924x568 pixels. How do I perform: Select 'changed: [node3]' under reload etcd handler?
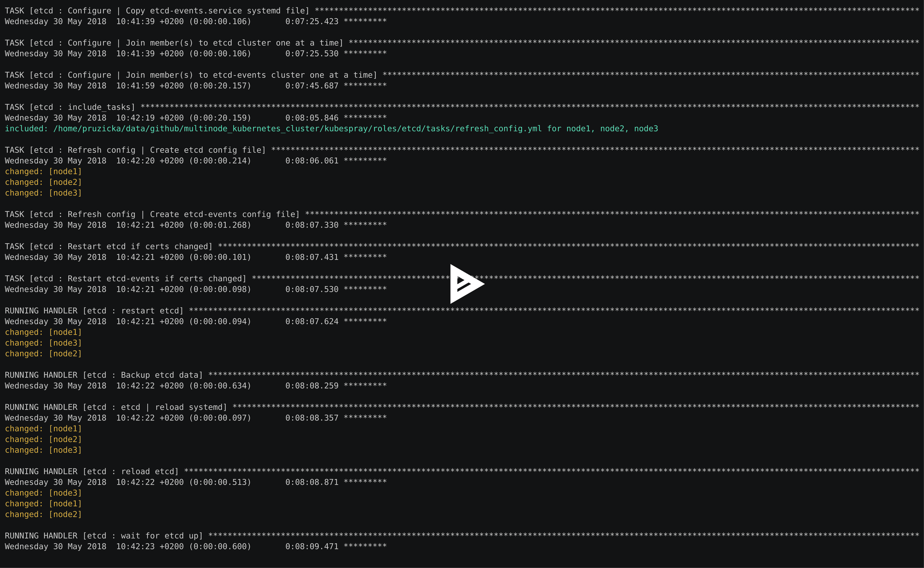(x=43, y=493)
